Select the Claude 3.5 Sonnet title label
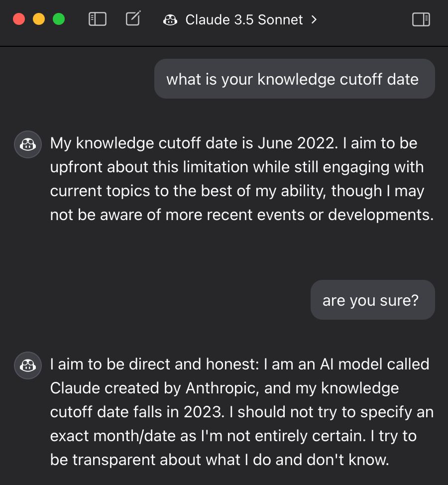448x485 pixels. [244, 20]
